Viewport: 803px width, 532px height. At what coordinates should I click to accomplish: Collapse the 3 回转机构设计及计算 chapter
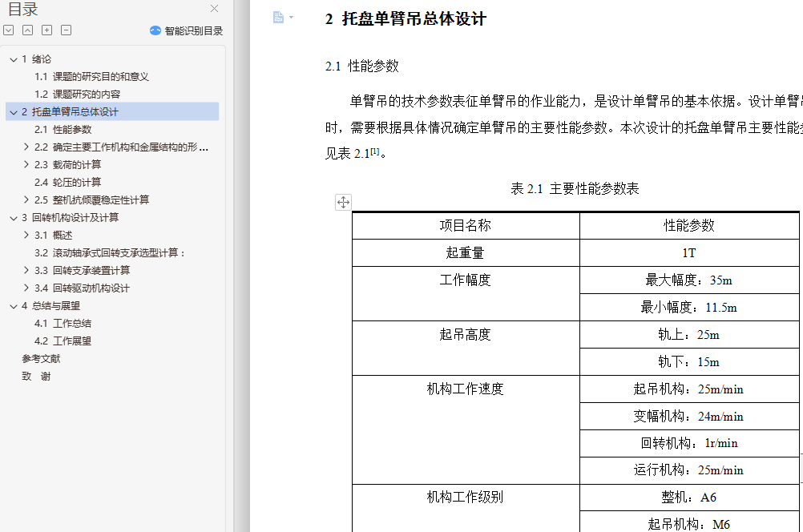14,218
